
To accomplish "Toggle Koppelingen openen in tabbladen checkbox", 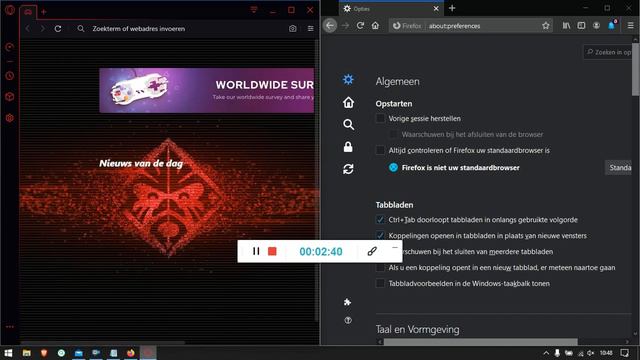I will (x=380, y=236).
